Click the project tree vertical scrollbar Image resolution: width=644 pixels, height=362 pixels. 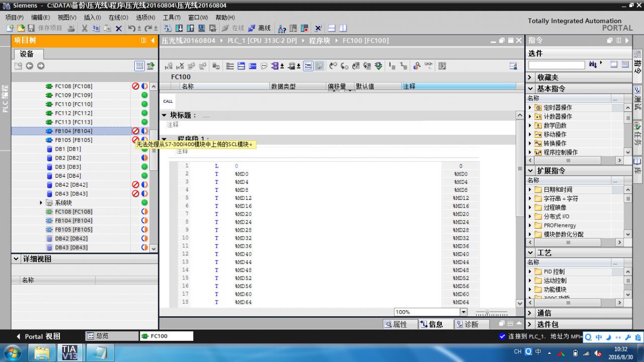click(x=154, y=167)
